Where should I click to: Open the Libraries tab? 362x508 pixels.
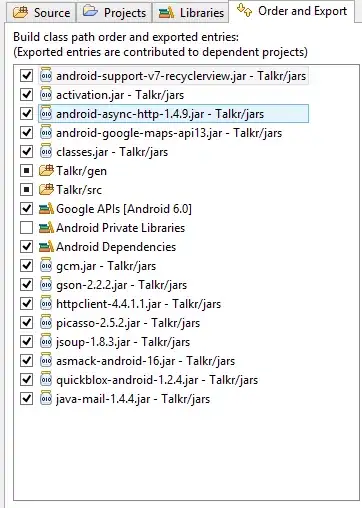[191, 13]
